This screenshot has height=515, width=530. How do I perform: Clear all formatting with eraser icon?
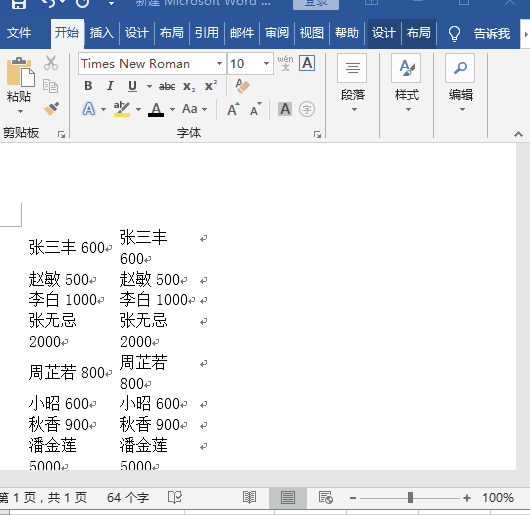[x=242, y=86]
